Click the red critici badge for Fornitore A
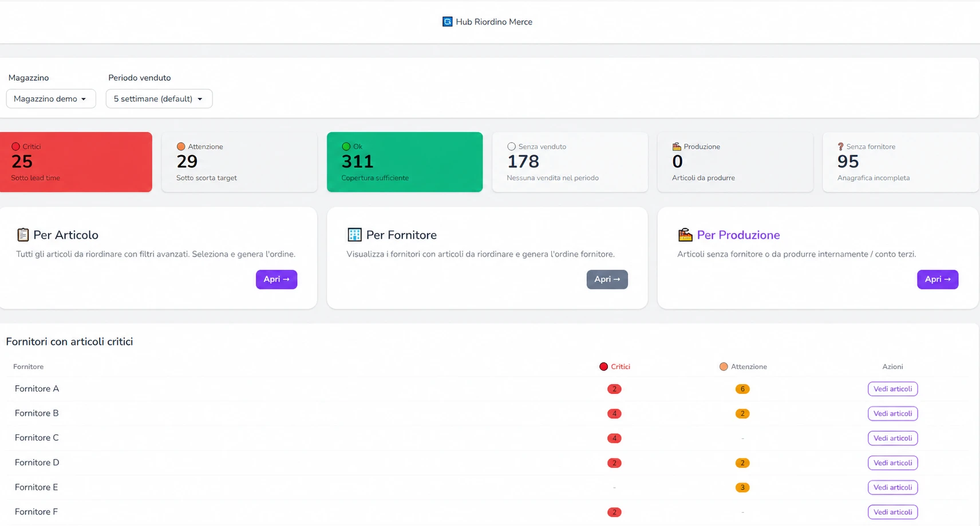Viewport: 980px width, 526px height. [x=614, y=389]
